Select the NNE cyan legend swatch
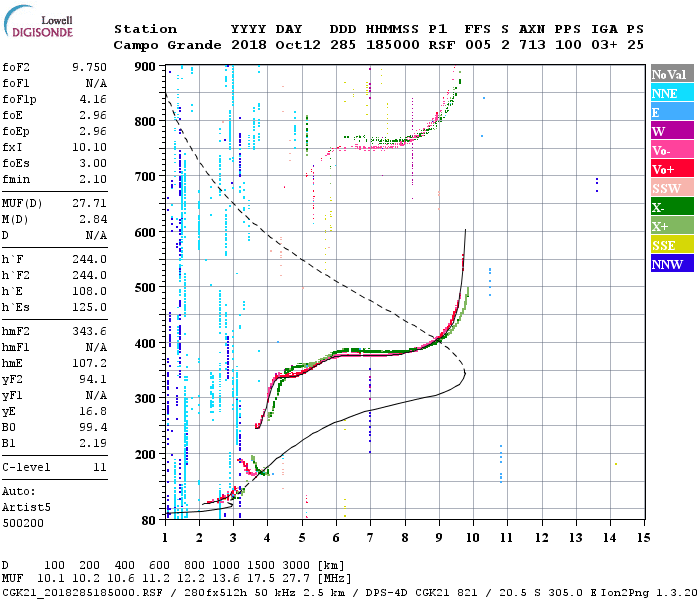 (x=672, y=93)
